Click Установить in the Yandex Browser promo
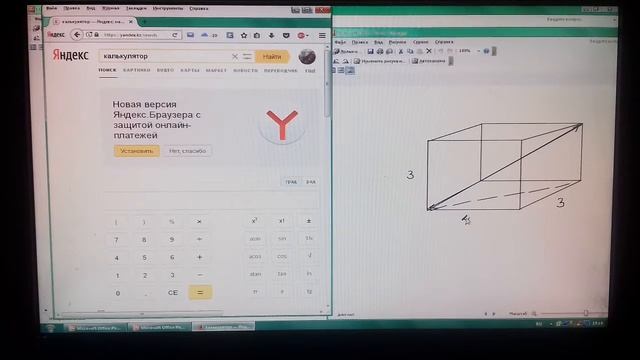Viewport: 640px width, 360px height. point(137,151)
